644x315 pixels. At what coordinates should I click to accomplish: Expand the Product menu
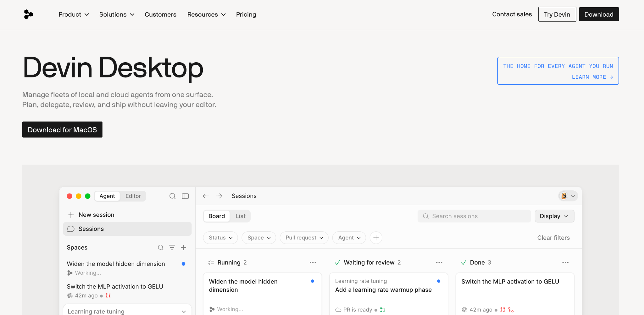(74, 14)
